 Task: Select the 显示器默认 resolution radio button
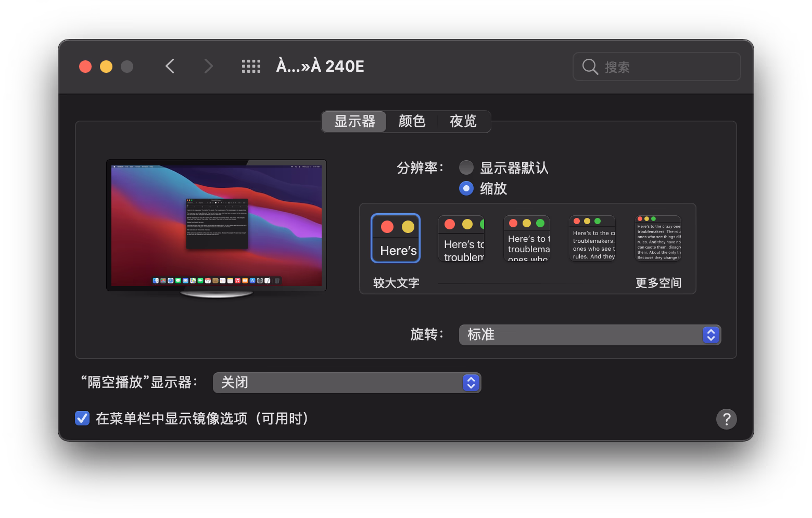click(466, 167)
